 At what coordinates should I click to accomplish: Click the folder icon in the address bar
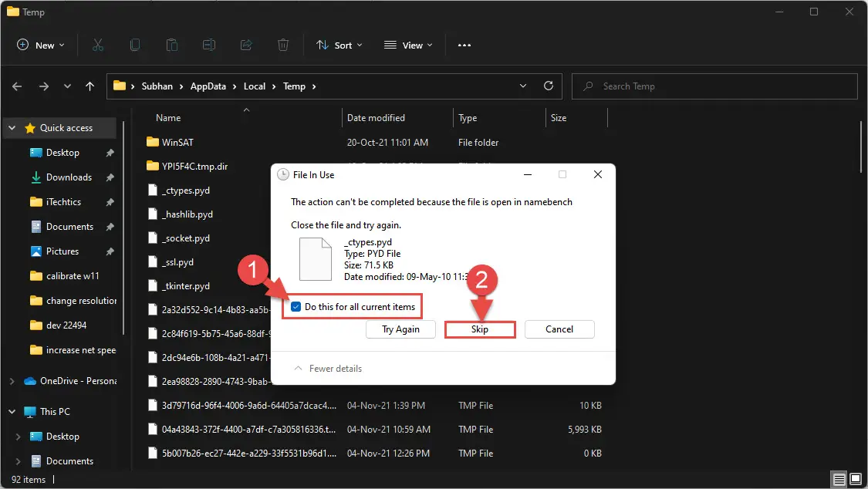pyautogui.click(x=119, y=86)
